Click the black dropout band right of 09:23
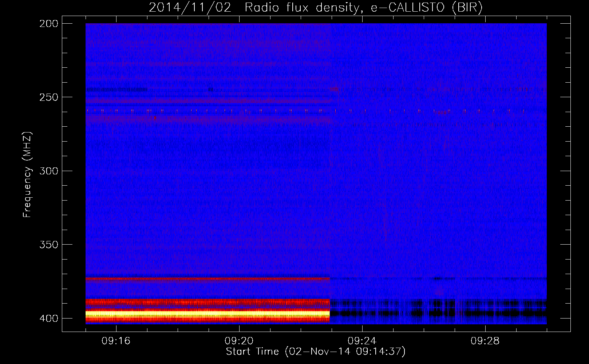 (438, 313)
